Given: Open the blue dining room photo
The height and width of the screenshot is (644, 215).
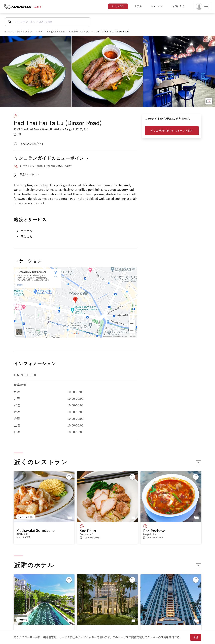Looking at the screenshot, I should click(179, 72).
